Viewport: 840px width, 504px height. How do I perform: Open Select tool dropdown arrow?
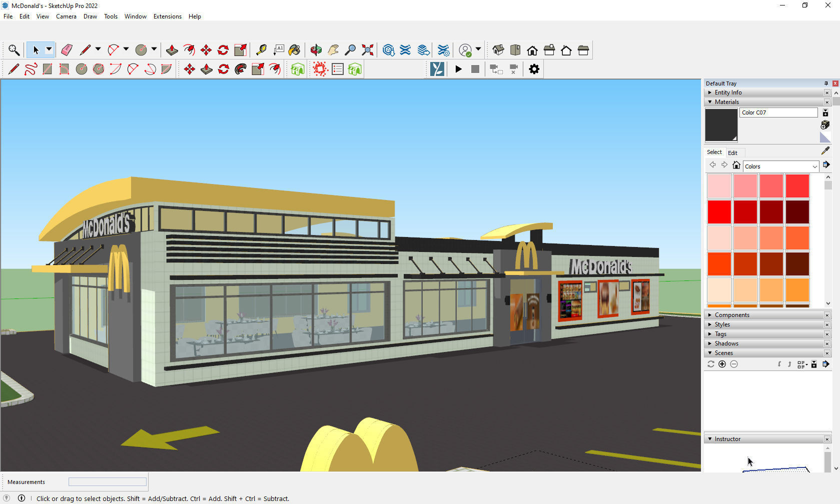(x=49, y=49)
